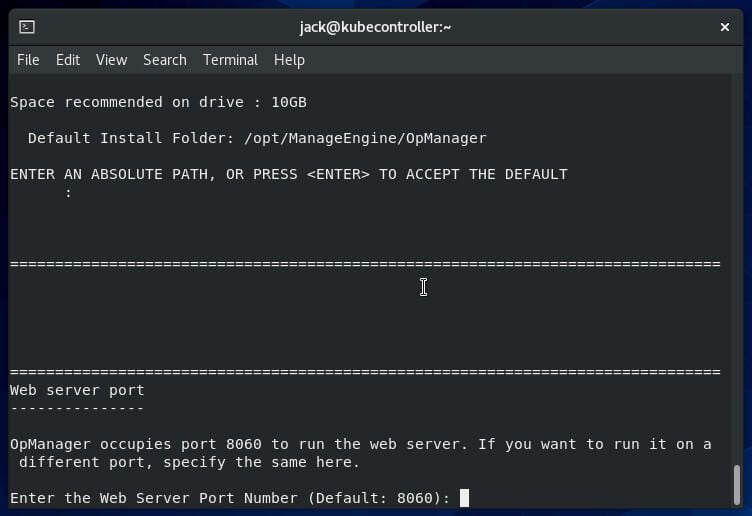Viewport: 752px width, 516px height.
Task: Open the File menu
Action: pyautogui.click(x=28, y=60)
